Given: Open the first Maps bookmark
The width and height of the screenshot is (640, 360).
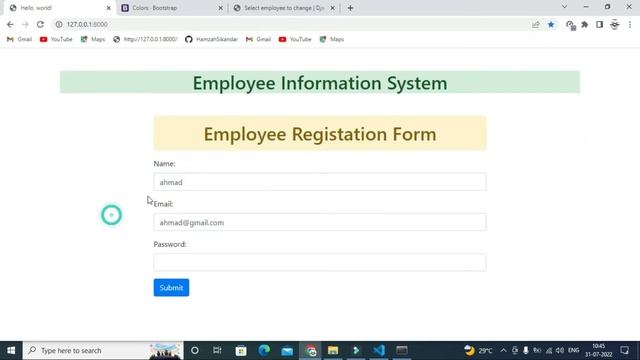Looking at the screenshot, I should (93, 39).
